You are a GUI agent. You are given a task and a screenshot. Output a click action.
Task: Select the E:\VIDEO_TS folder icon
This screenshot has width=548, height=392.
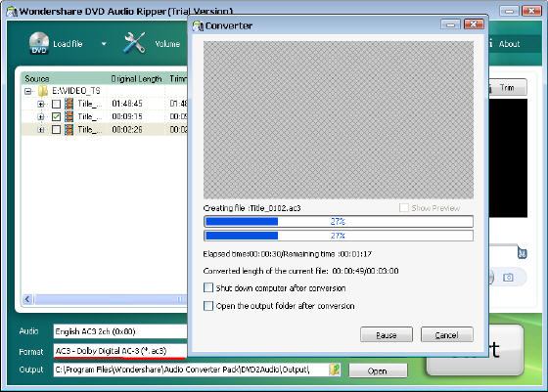(43, 91)
